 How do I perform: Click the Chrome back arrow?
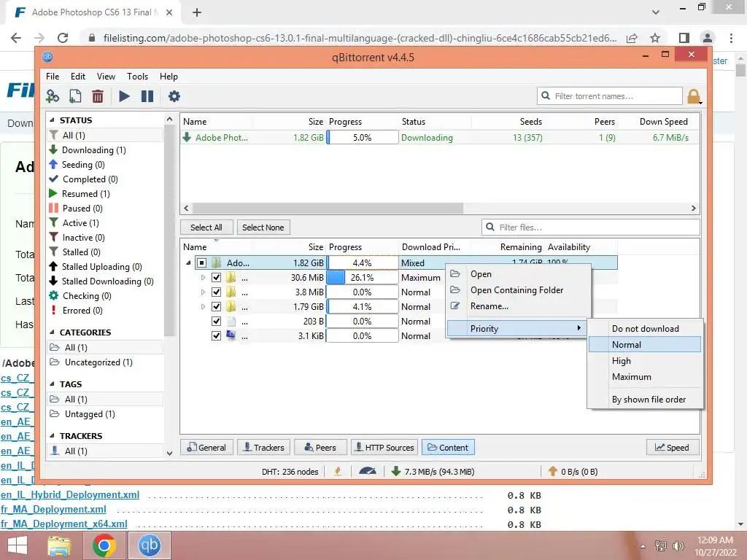pyautogui.click(x=16, y=38)
